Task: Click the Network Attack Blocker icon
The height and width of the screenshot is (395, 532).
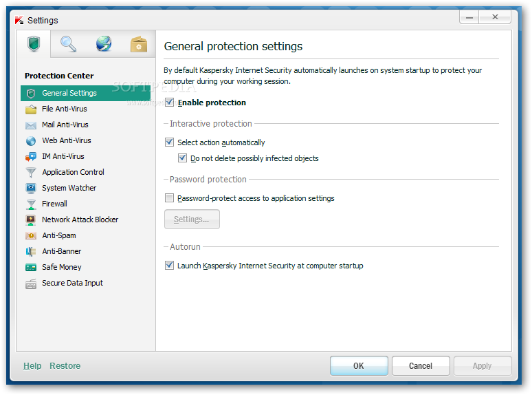Action: [x=31, y=220]
